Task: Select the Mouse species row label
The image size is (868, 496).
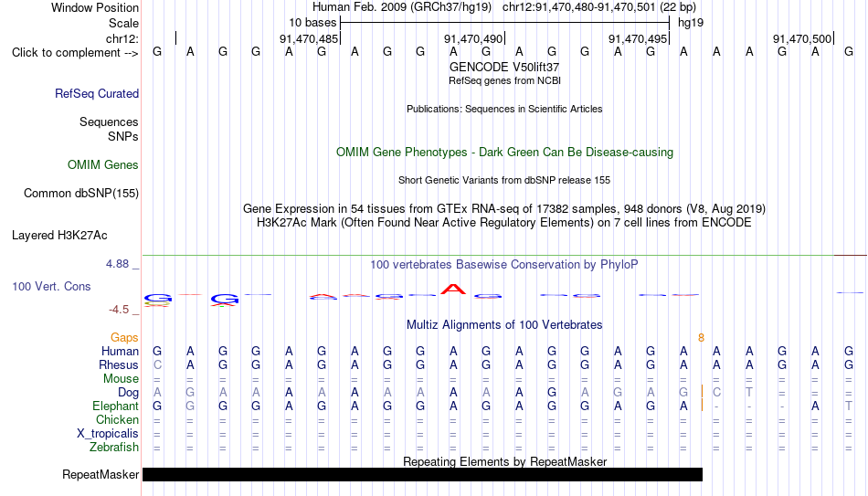Action: [121, 379]
